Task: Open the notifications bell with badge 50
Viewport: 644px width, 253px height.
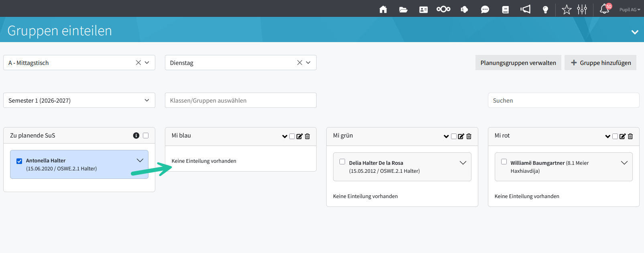Action: [x=605, y=9]
